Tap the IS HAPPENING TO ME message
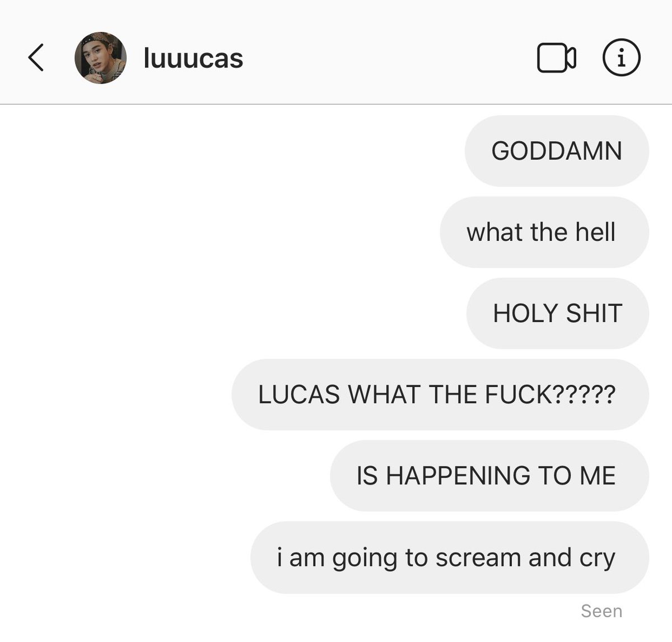The image size is (672, 642). pyautogui.click(x=489, y=476)
